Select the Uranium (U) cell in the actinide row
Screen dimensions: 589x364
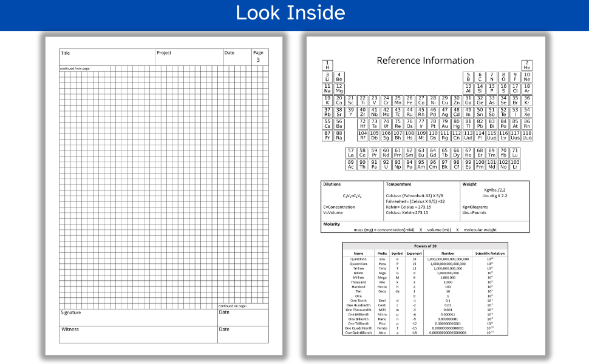click(x=387, y=165)
